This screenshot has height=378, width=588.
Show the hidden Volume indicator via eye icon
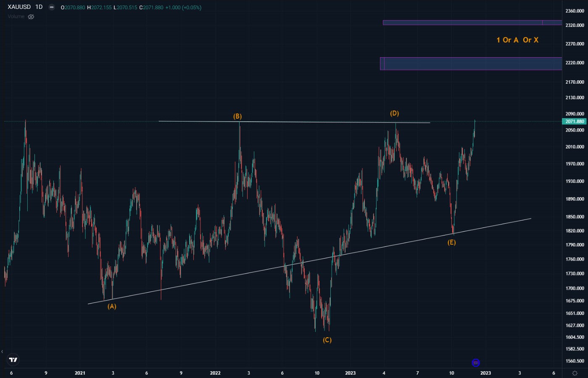point(31,16)
